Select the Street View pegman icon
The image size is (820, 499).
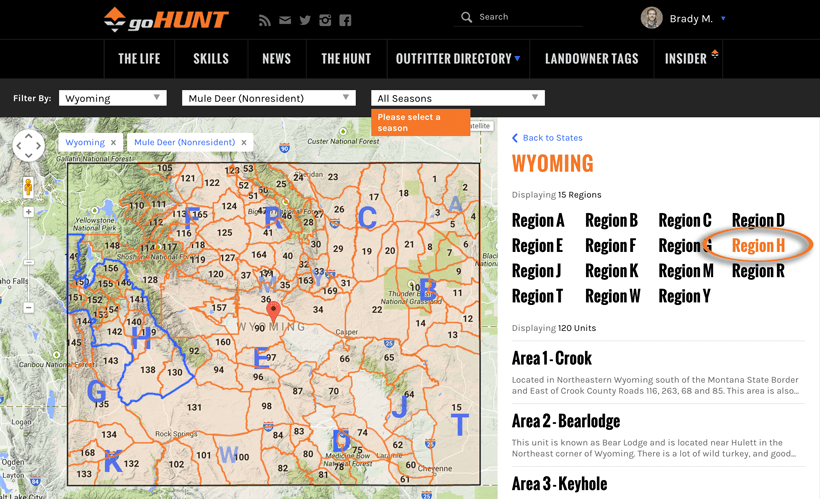[28, 187]
